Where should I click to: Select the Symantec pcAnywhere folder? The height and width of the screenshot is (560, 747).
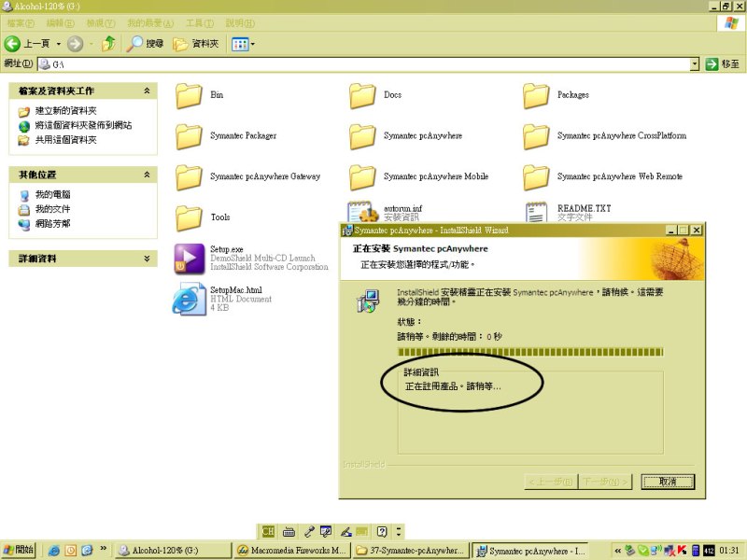point(405,136)
